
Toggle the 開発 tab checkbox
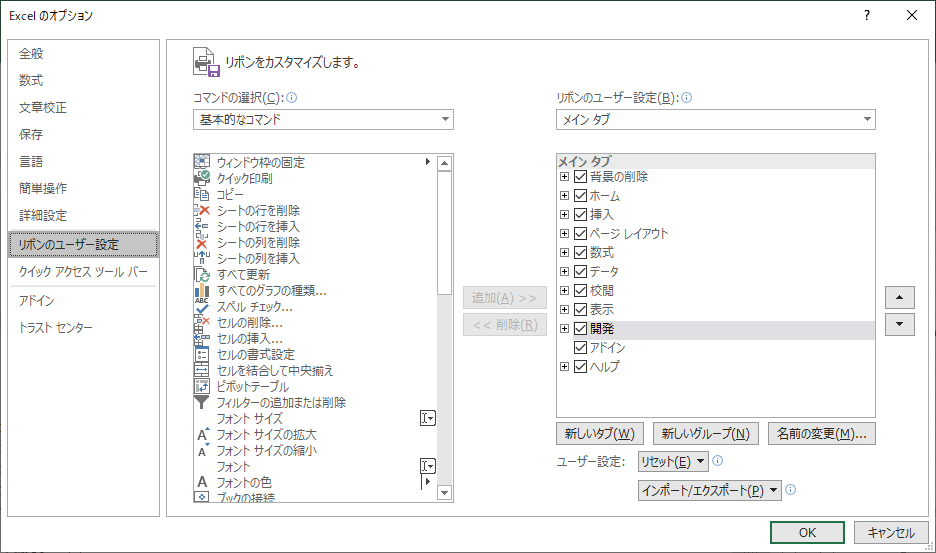580,328
